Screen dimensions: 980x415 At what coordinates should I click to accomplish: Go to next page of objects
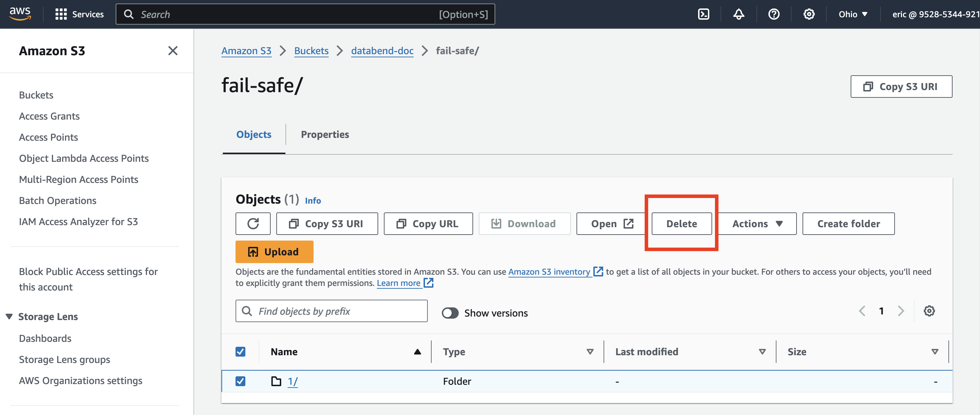point(901,311)
